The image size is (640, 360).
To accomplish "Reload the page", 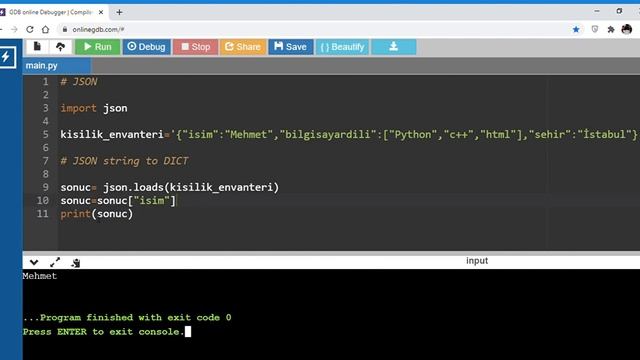I will (30, 29).
